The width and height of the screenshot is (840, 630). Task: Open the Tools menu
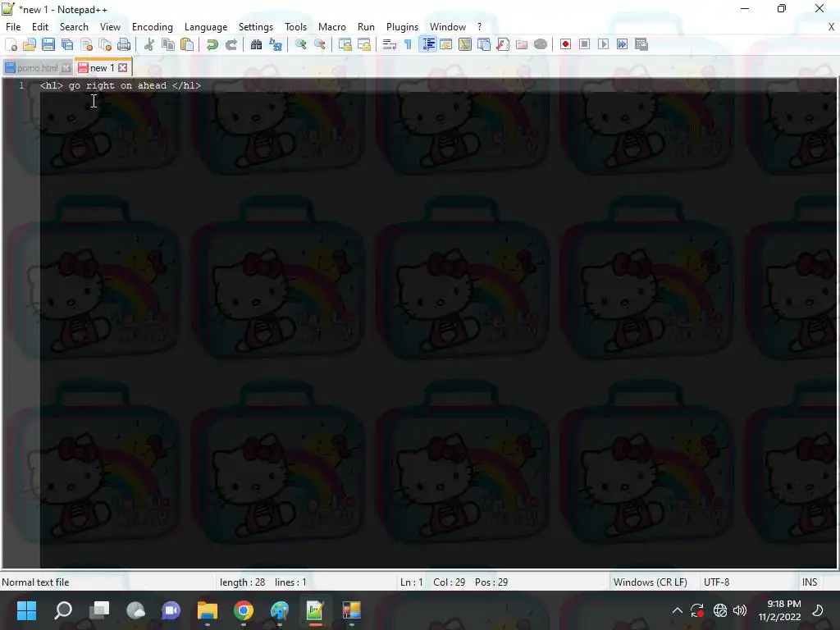coord(295,27)
